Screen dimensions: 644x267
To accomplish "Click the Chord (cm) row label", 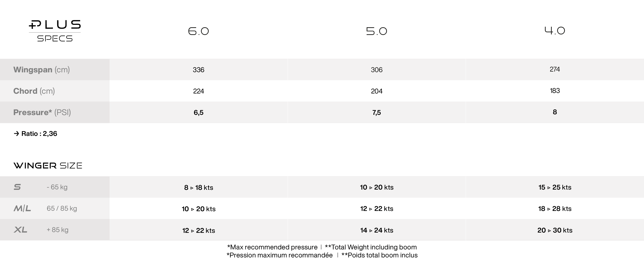I will pos(34,91).
